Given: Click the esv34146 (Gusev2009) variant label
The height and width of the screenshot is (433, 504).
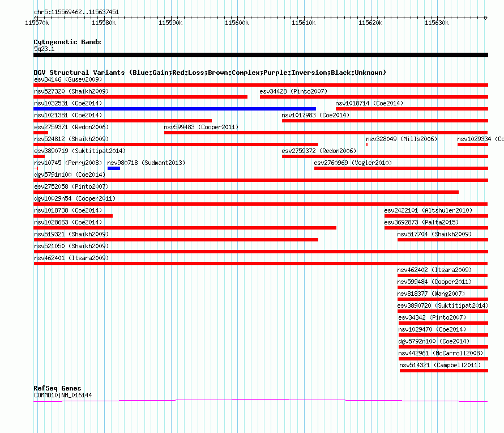Looking at the screenshot, I should 68,79.
